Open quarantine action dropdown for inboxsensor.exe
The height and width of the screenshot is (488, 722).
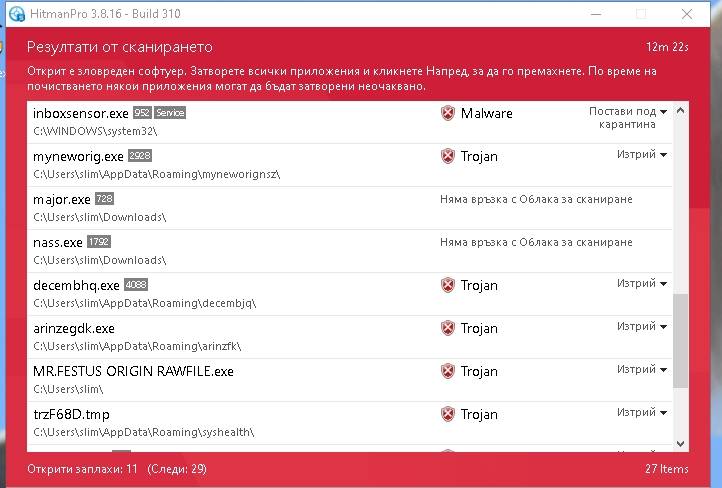tap(628, 118)
